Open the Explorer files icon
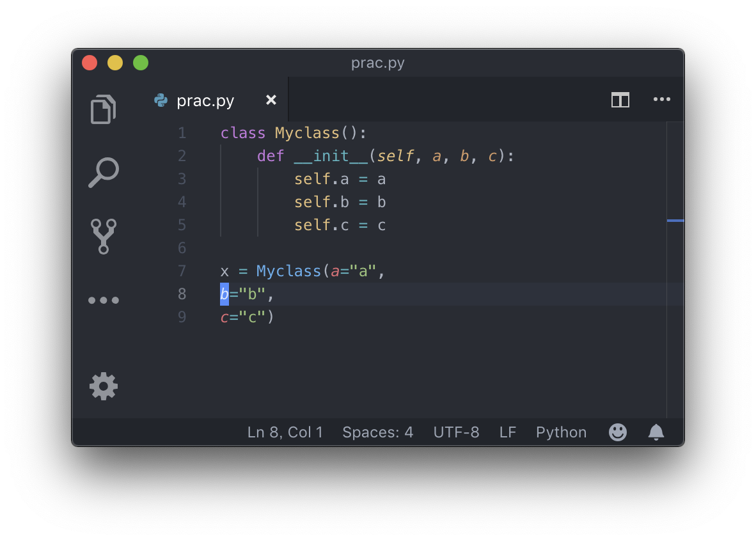The width and height of the screenshot is (756, 541). click(x=103, y=109)
